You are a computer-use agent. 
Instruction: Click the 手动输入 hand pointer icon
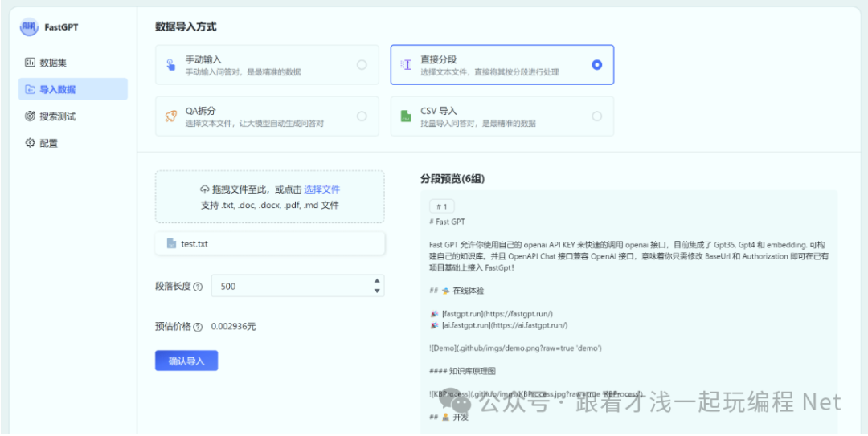click(171, 65)
